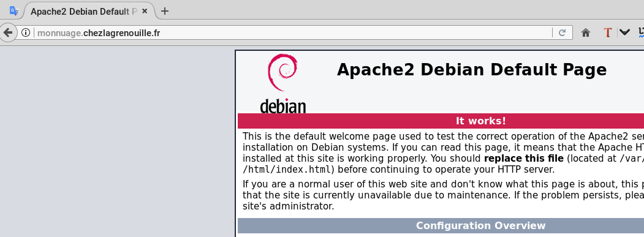The height and width of the screenshot is (237, 644).
Task: Click the Apache2 Debian Default Page heading
Action: point(471,69)
